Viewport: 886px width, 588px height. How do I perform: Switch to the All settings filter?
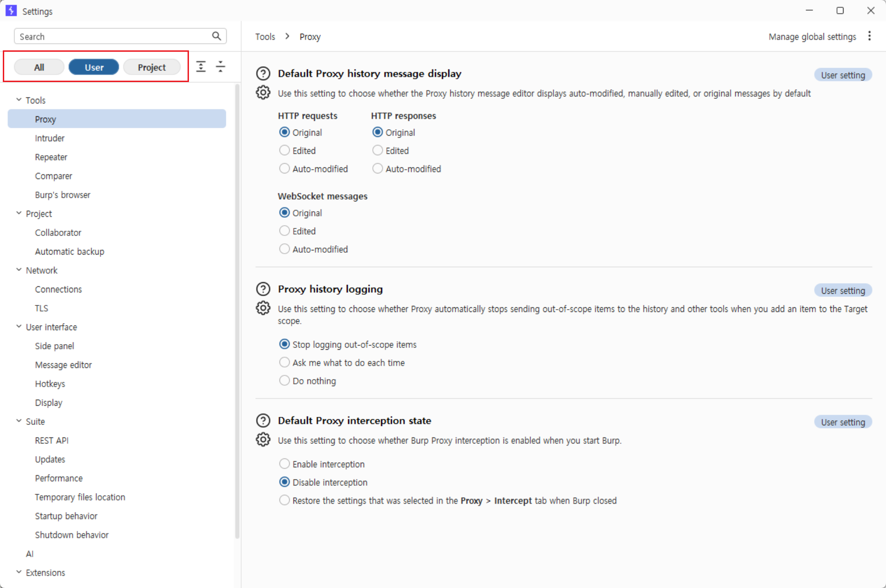(x=39, y=67)
